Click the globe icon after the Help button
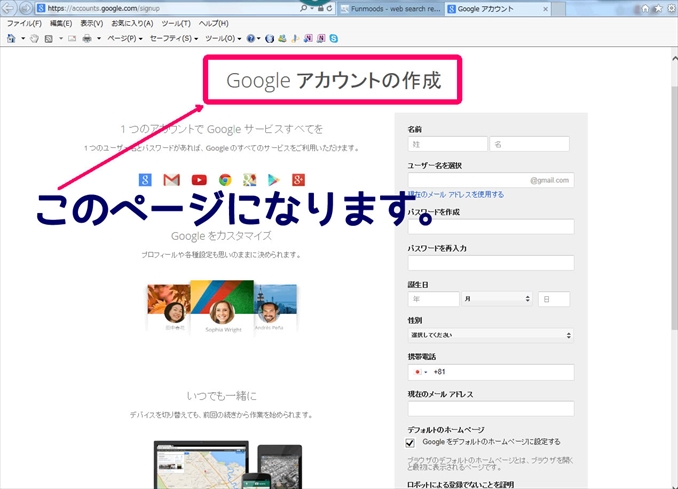The image size is (678, 489). click(269, 38)
